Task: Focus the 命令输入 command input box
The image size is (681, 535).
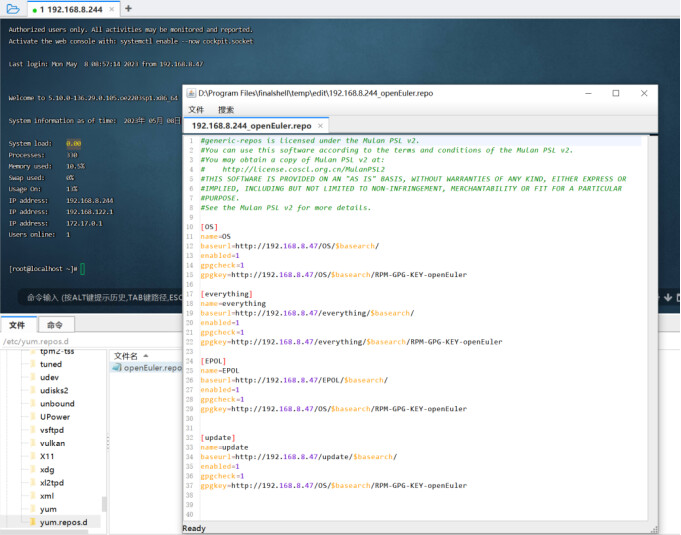Action: (x=100, y=297)
